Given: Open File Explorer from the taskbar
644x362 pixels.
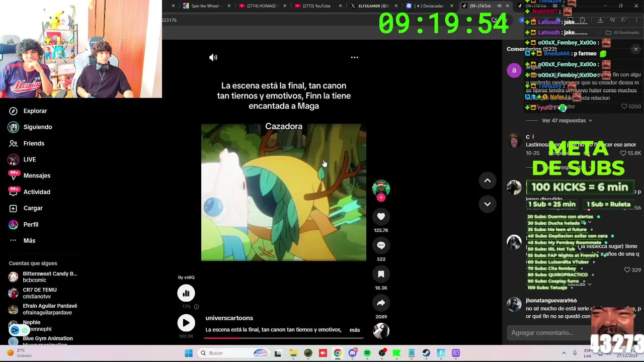Looking at the screenshot, I should click(x=293, y=353).
